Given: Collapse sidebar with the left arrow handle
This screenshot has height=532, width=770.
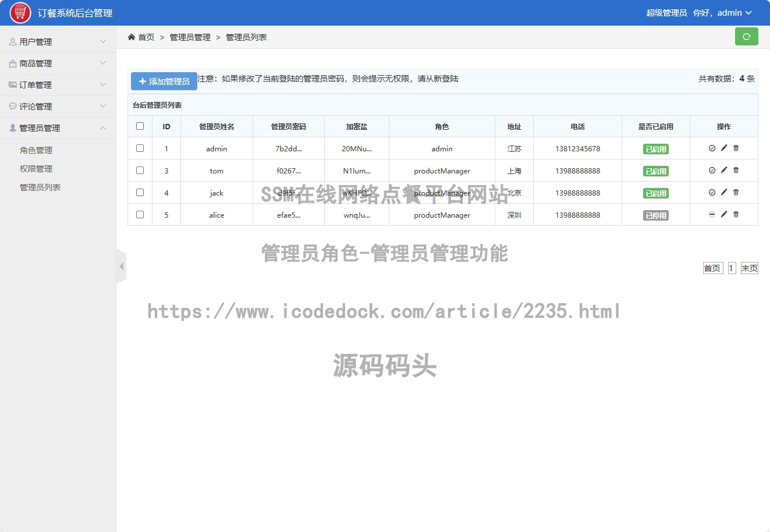Looking at the screenshot, I should click(121, 267).
